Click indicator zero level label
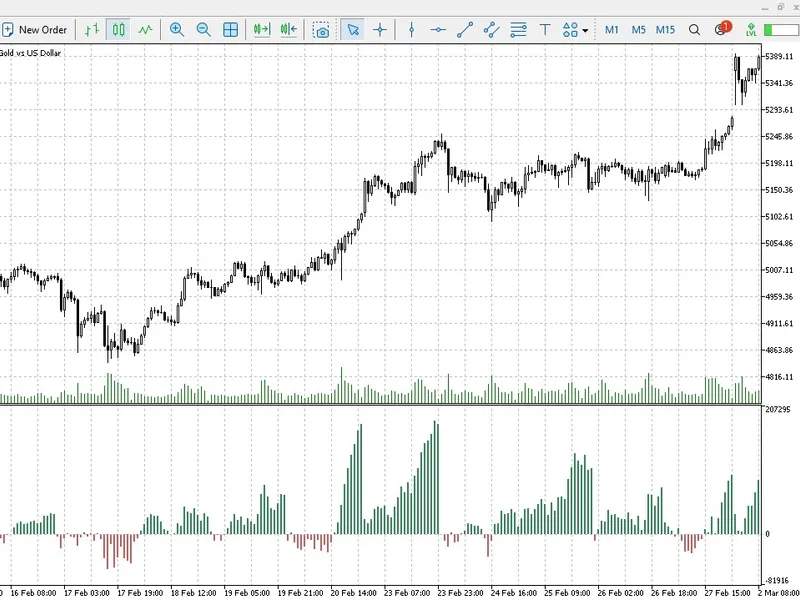The image size is (800, 600). pyautogui.click(x=768, y=534)
